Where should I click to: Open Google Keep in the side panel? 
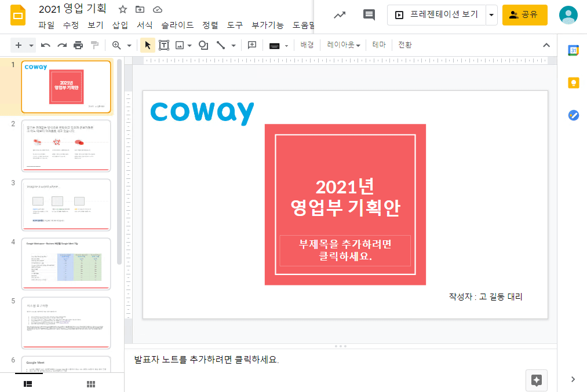point(573,83)
